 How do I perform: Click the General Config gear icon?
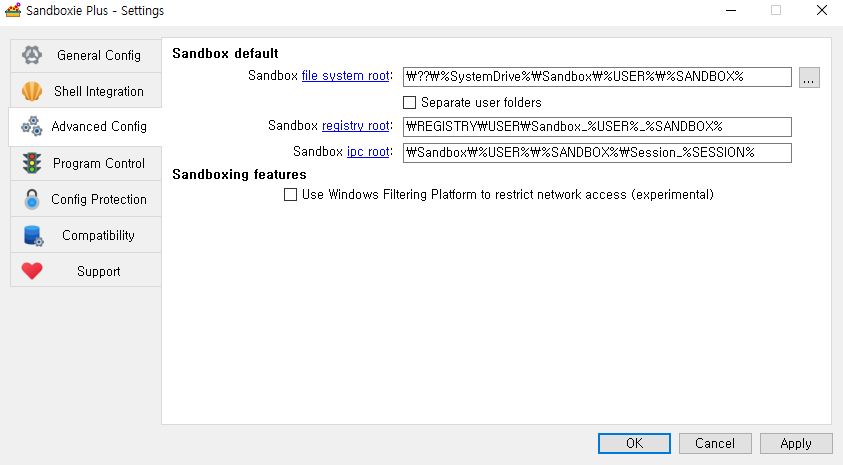[32, 55]
